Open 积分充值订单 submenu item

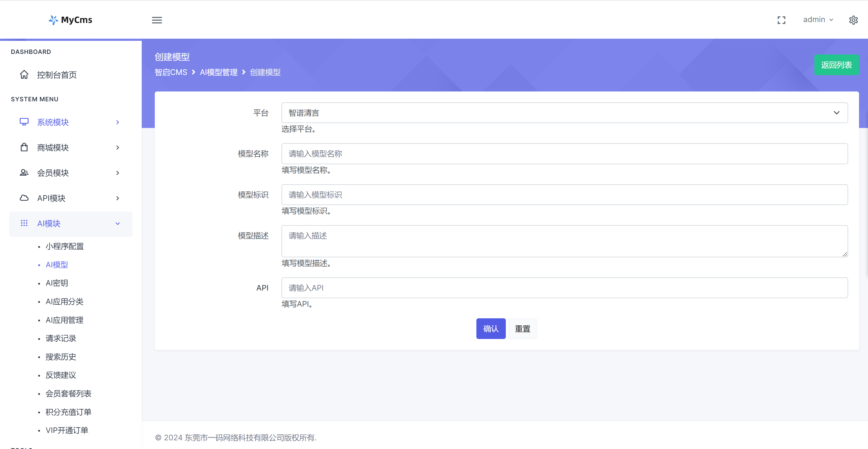[69, 412]
